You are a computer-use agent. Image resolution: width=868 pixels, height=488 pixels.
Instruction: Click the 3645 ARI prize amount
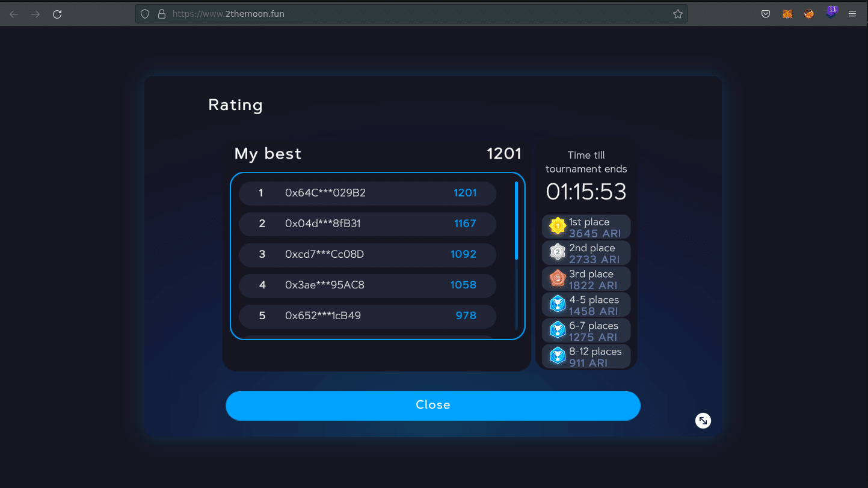[595, 234]
